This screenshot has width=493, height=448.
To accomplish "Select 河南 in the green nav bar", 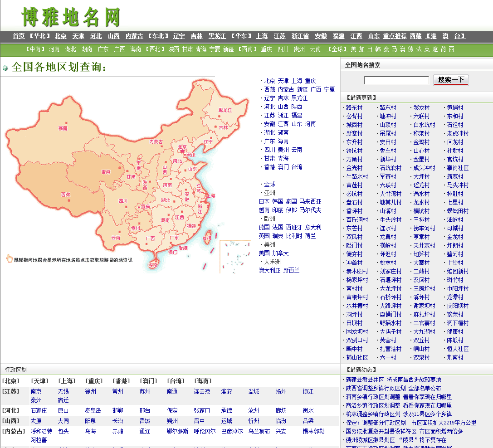I will [54, 49].
